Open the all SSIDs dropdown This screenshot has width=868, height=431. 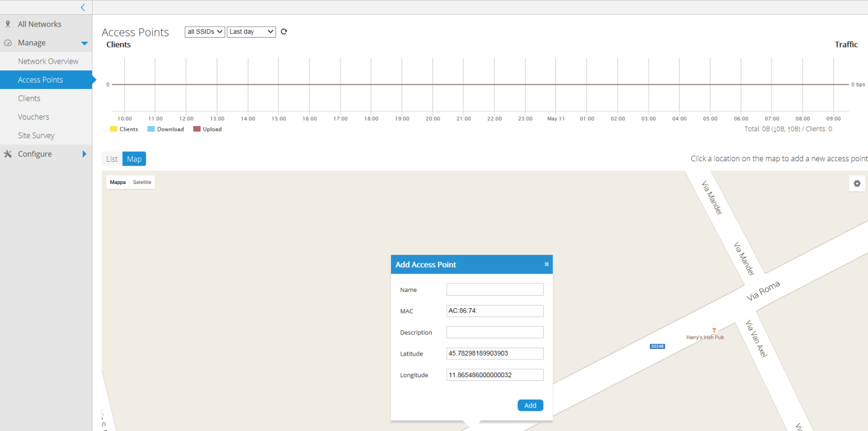pos(204,31)
